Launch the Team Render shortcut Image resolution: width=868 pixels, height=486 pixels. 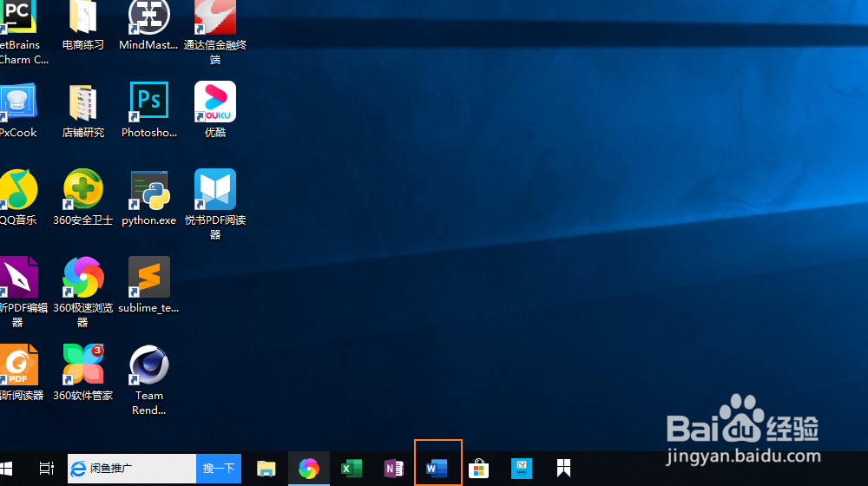[x=149, y=364]
